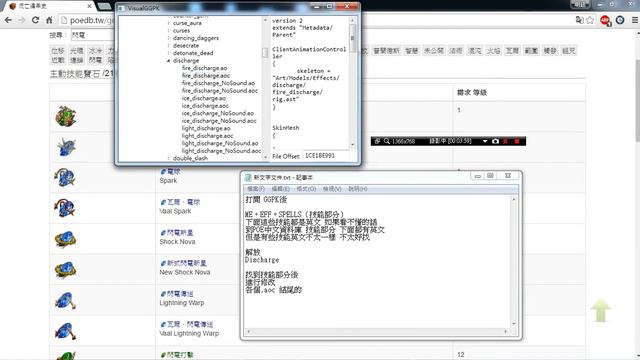Click the blue clock extension icon

(x=620, y=20)
